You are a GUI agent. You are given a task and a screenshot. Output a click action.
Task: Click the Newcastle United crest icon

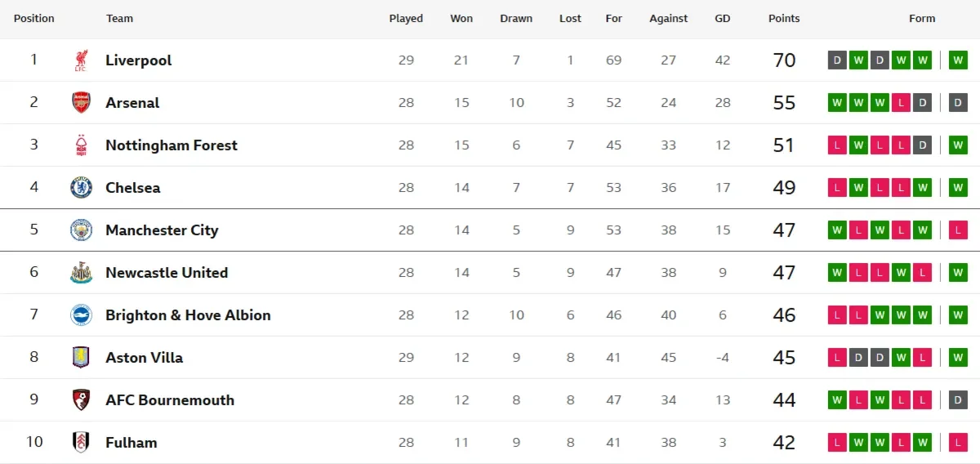[81, 273]
